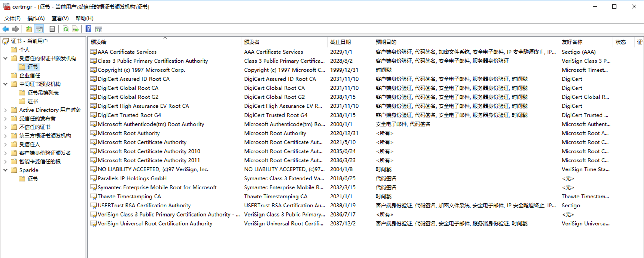Screen dimensions: 644x258
Task: Open Help via blue question mark icon
Action: [x=88, y=29]
